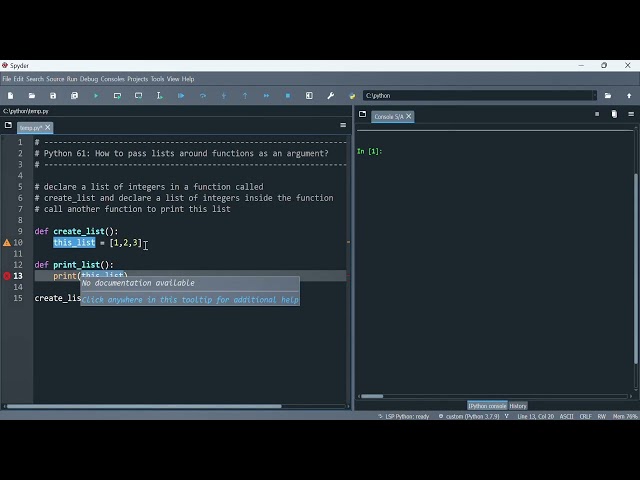Screen dimensions: 640x480
Task: Continue execution until the next breakpoint
Action: (266, 96)
